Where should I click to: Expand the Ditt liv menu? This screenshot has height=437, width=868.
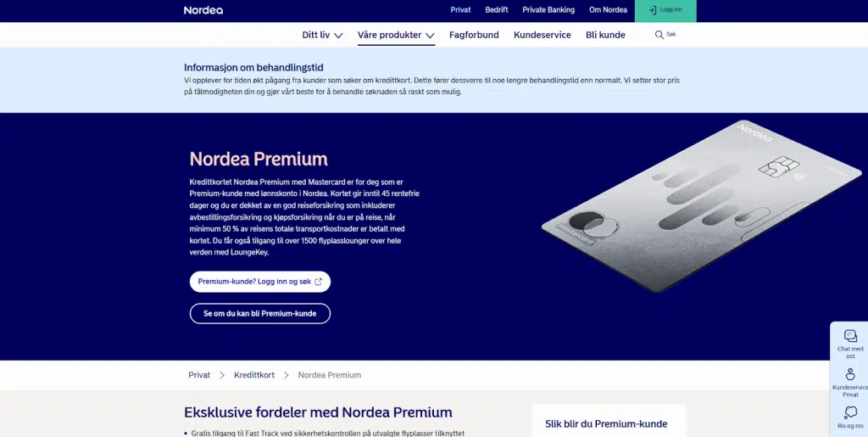(323, 35)
